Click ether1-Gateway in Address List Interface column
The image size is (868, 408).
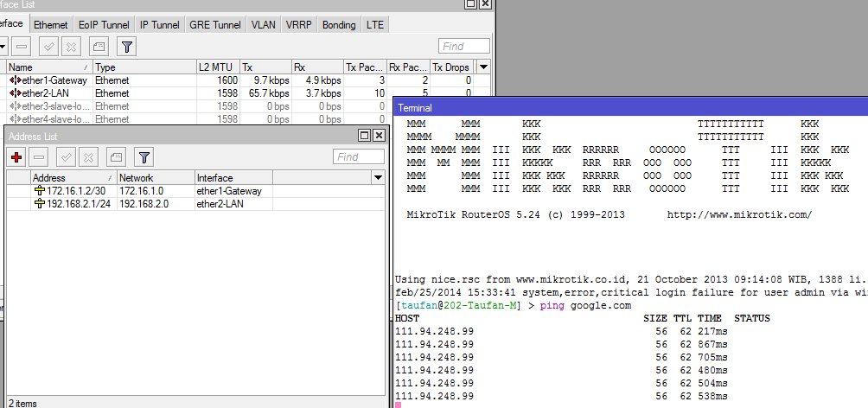(228, 191)
